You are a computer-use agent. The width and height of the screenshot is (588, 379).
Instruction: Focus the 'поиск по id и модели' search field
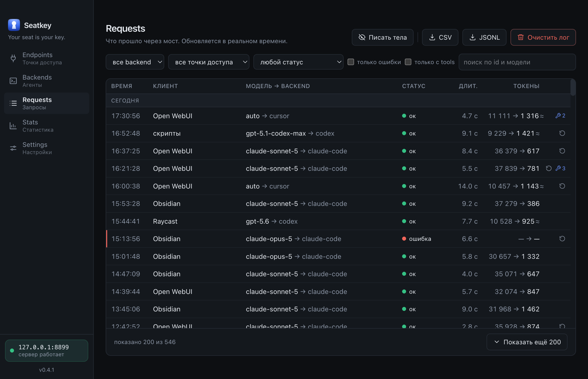click(x=517, y=62)
